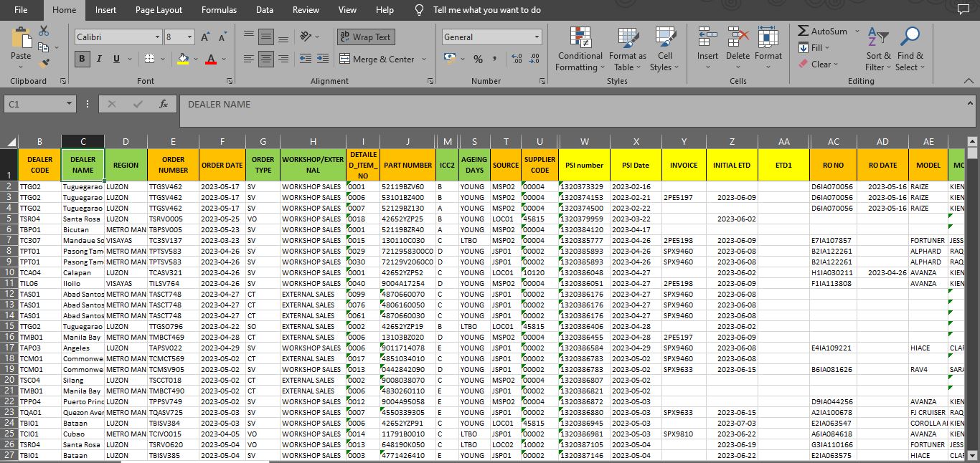Click the Cut scissors icon
Viewport: 980px width, 463px height.
click(x=44, y=31)
